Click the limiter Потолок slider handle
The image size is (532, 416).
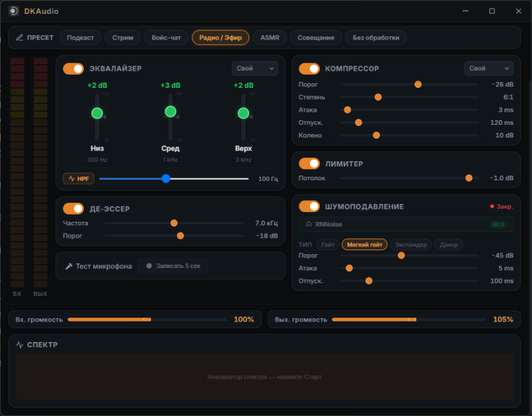(469, 178)
